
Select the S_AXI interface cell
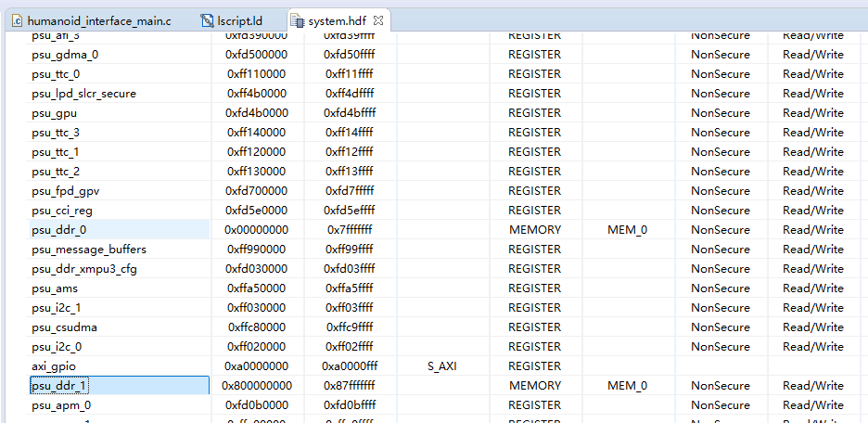[x=441, y=366]
